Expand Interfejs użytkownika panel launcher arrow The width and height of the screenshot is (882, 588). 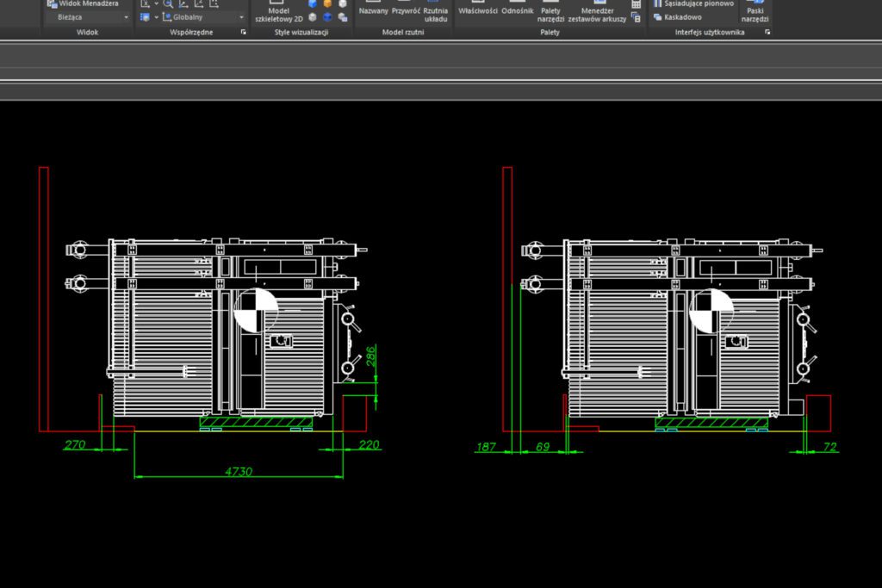pyautogui.click(x=767, y=32)
